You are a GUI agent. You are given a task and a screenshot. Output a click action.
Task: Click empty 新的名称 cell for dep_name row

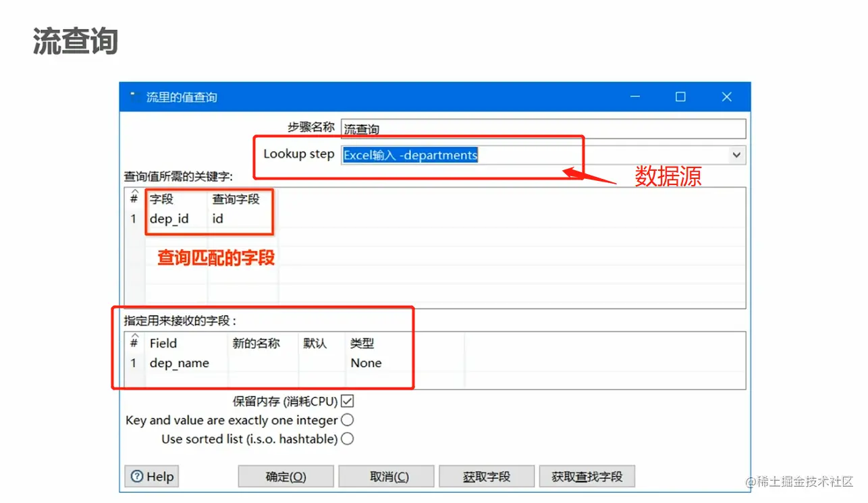[x=263, y=363]
